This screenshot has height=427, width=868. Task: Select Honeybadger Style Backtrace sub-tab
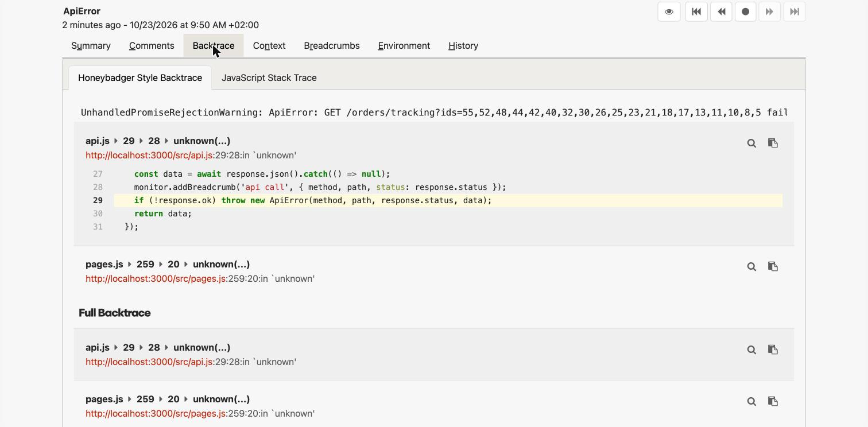pos(140,77)
